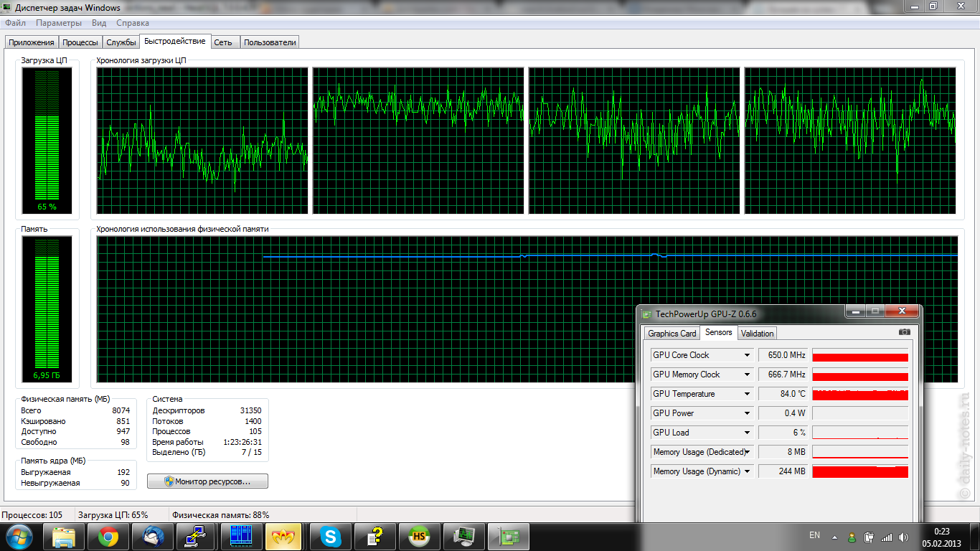Click the Монитор ресурсов button
The image size is (980, 551).
[207, 481]
